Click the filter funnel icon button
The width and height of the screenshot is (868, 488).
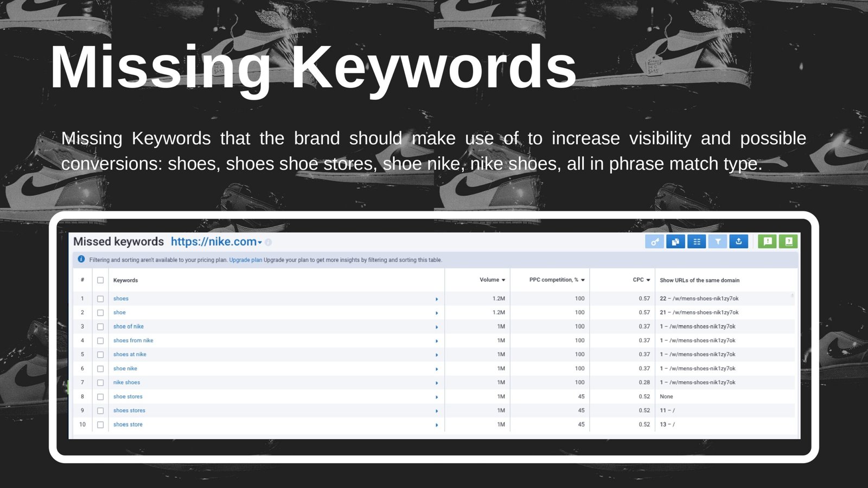pos(718,242)
